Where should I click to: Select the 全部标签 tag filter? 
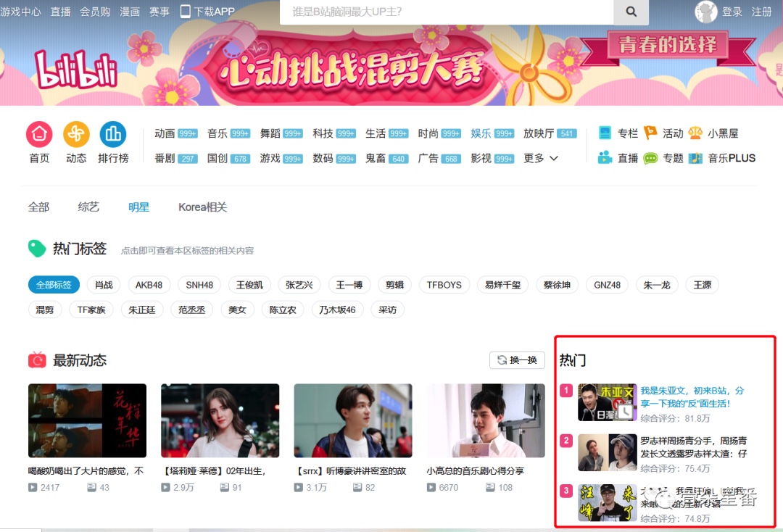tap(54, 285)
